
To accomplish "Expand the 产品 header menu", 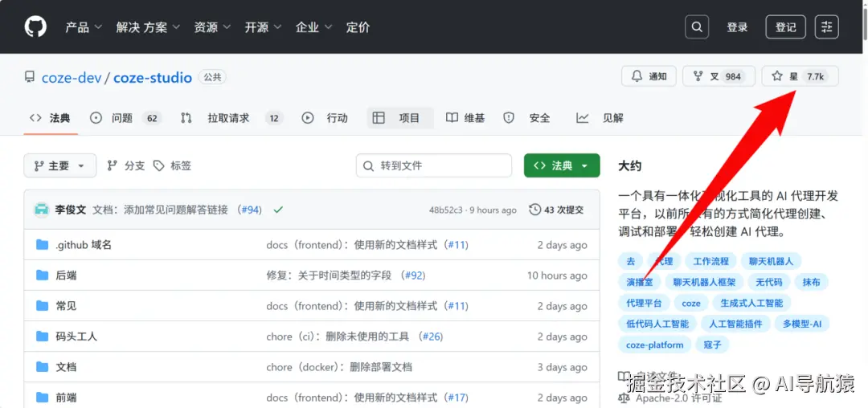I will coord(84,27).
